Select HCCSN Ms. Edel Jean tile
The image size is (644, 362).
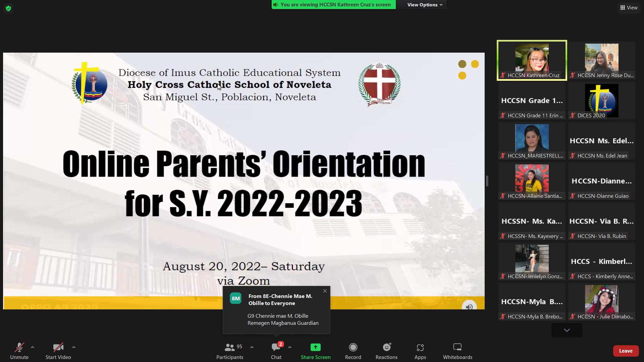click(x=602, y=141)
